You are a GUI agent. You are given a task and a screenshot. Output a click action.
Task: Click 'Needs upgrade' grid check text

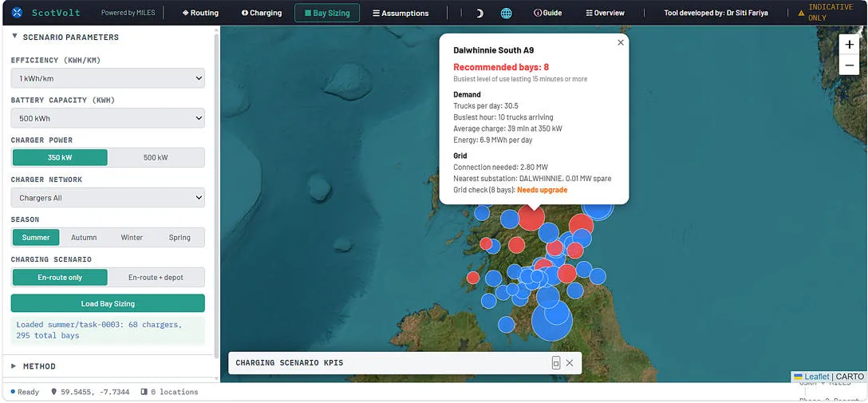pyautogui.click(x=542, y=190)
